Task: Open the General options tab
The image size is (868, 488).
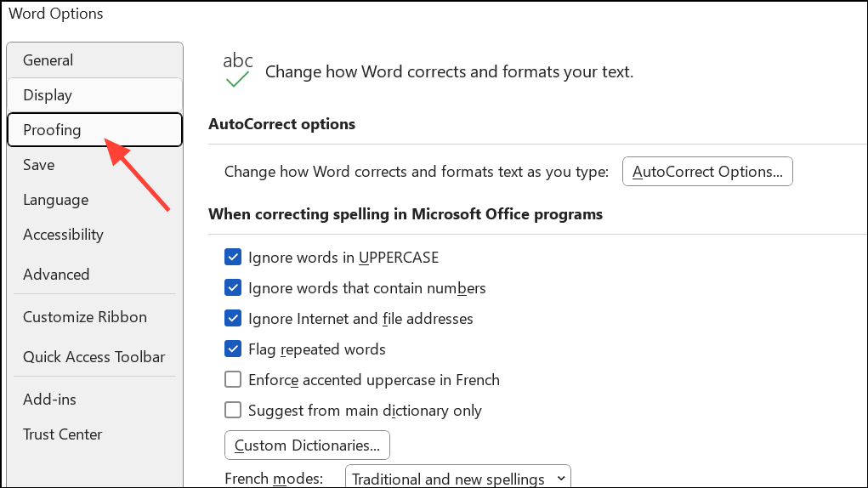Action: click(48, 60)
